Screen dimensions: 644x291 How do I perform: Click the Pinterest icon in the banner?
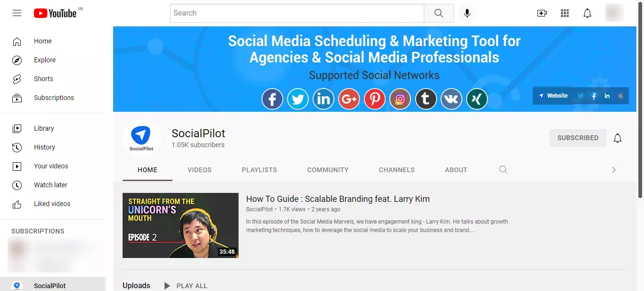pyautogui.click(x=374, y=99)
